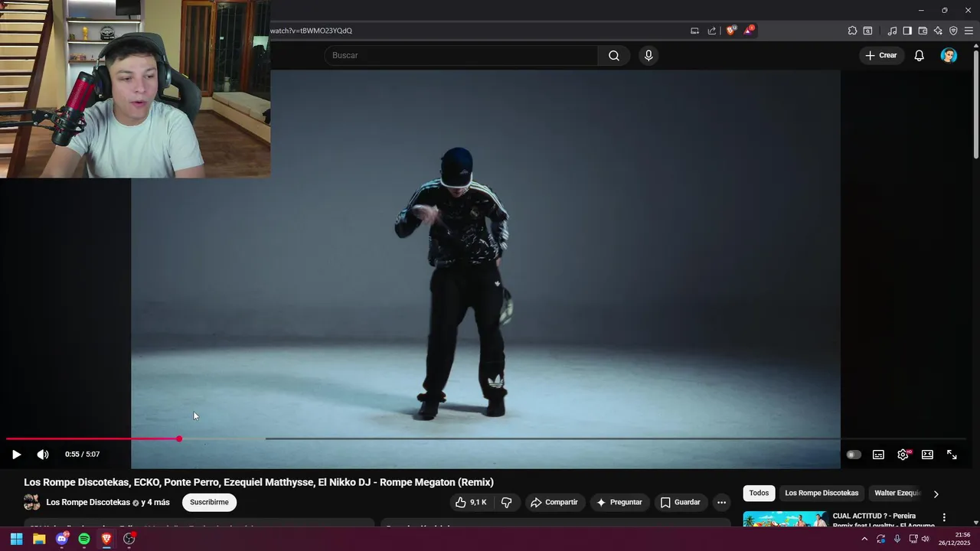This screenshot has height=551, width=980.
Task: Select the Walter Ezequiel filter chip
Action: pyautogui.click(x=897, y=493)
